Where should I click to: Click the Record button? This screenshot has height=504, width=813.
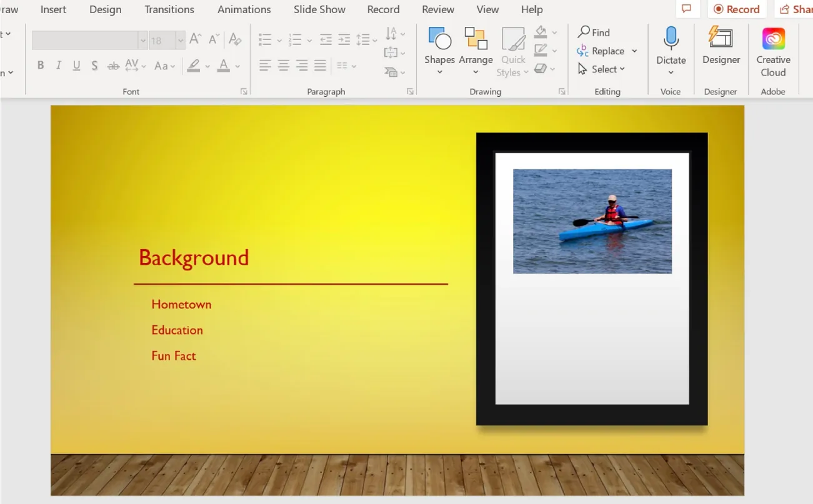click(x=737, y=9)
